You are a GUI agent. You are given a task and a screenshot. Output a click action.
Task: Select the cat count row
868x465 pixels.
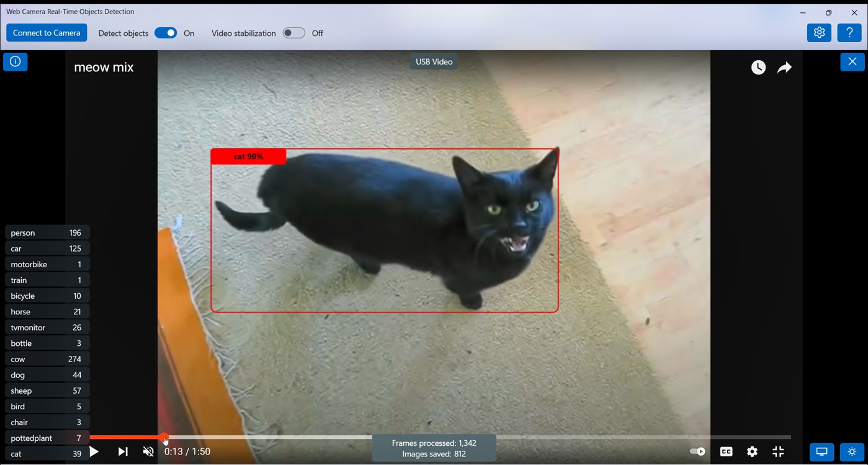point(47,454)
